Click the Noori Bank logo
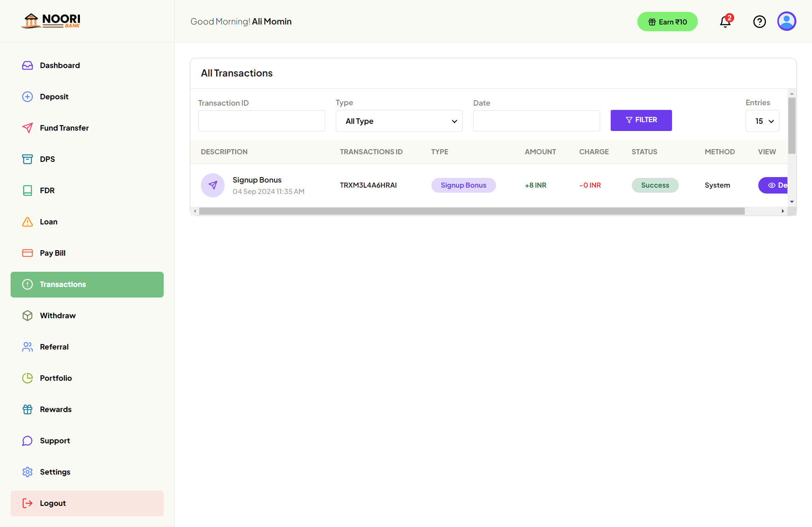Image resolution: width=812 pixels, height=527 pixels. (x=50, y=20)
